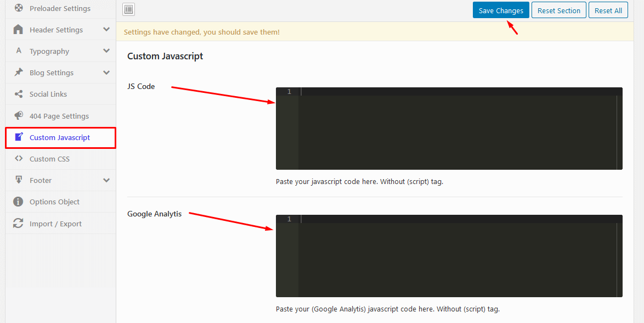Click the Preloader Settings spinner icon
644x323 pixels.
(x=19, y=8)
